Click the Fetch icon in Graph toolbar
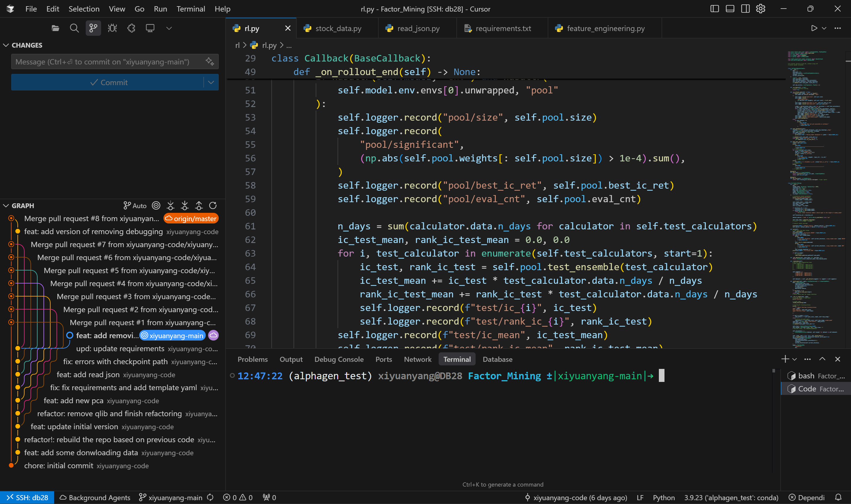This screenshot has height=504, width=851. point(171,205)
